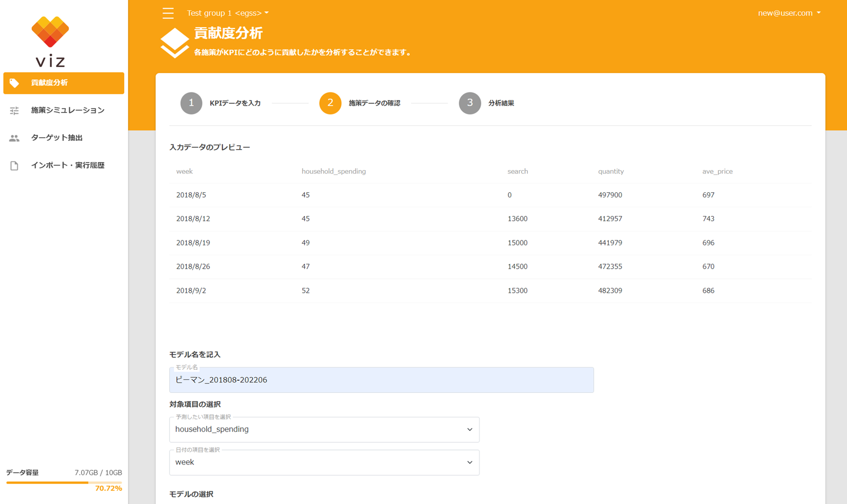Open the Test group 1 <egss> dropdown

click(228, 13)
